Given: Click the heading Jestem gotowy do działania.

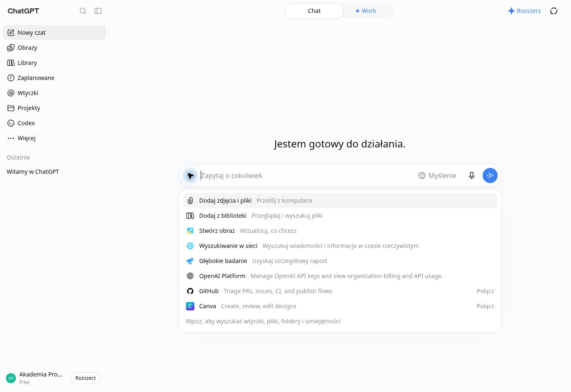Looking at the screenshot, I should [x=340, y=144].
